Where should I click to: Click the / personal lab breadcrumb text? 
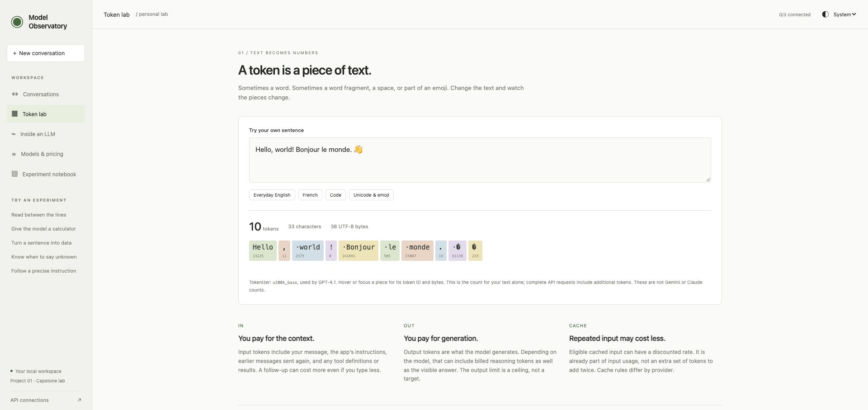point(152,14)
